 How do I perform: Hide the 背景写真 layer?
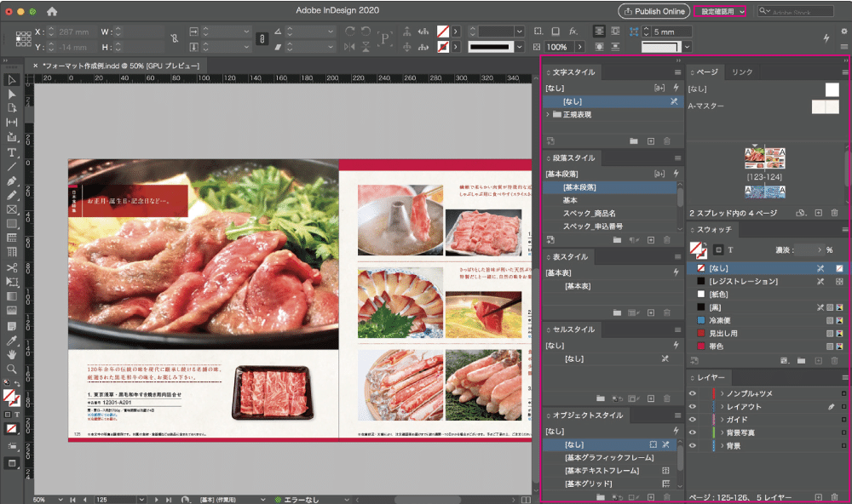692,432
